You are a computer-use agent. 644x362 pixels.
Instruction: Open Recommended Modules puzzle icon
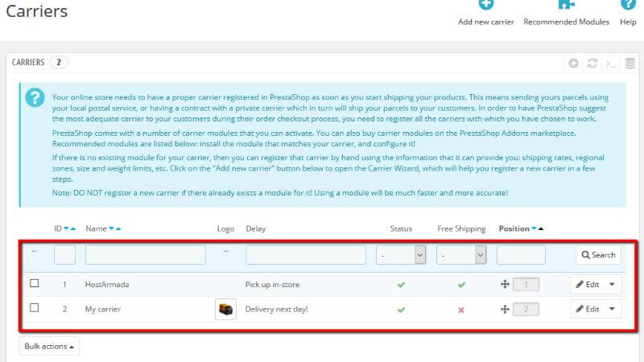pyautogui.click(x=566, y=6)
